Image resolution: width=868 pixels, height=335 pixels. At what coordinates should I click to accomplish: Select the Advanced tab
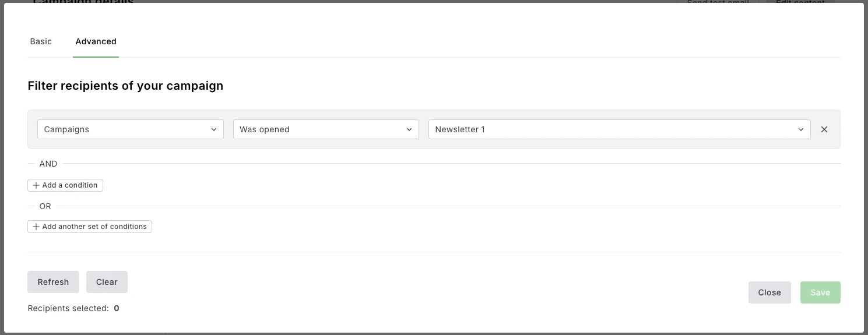point(96,41)
